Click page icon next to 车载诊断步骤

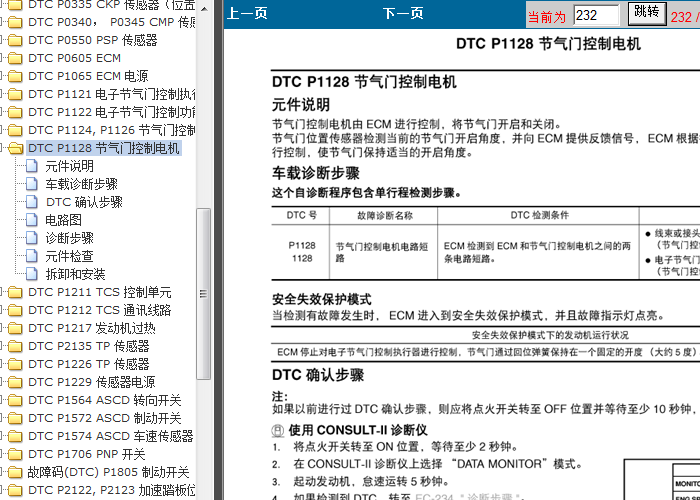(x=32, y=184)
